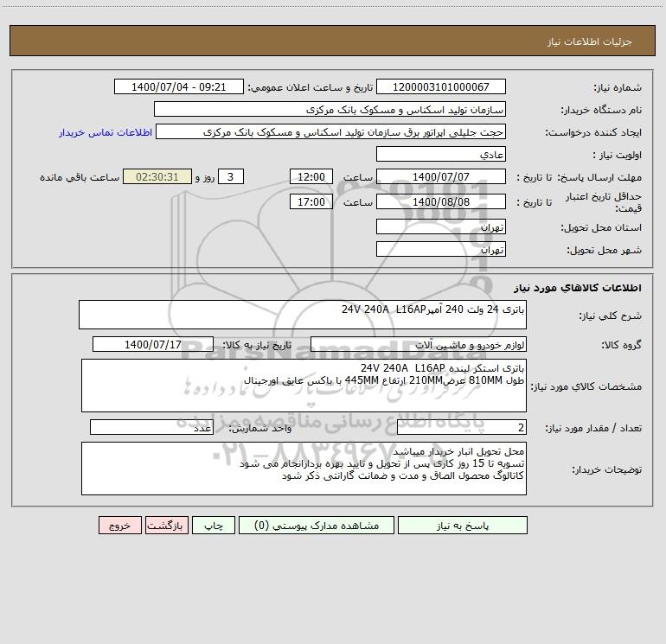Click the ایجاد کننده درخواست label
Screen dimensions: 666x644
(593, 132)
